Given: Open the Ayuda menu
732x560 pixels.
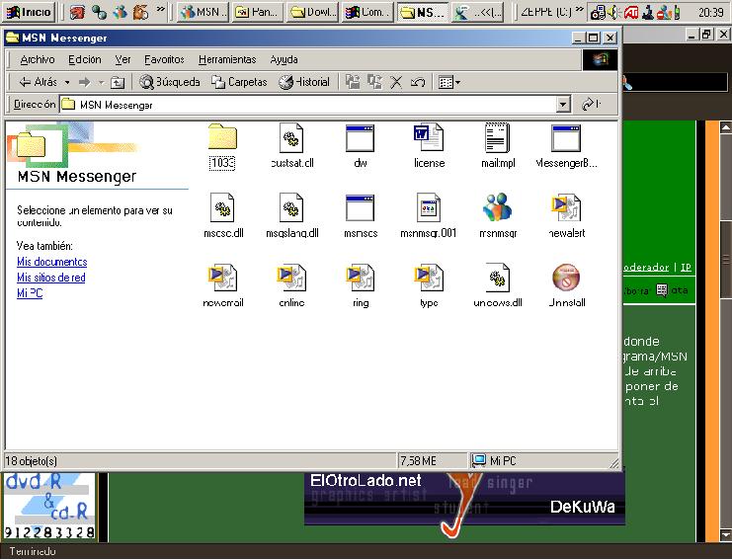Looking at the screenshot, I should pyautogui.click(x=284, y=59).
